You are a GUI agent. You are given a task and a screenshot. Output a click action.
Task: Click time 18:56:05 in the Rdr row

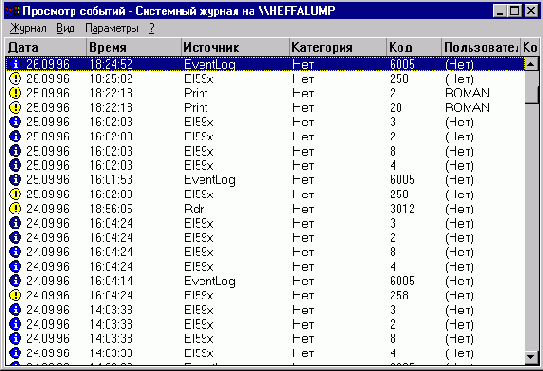(x=111, y=209)
